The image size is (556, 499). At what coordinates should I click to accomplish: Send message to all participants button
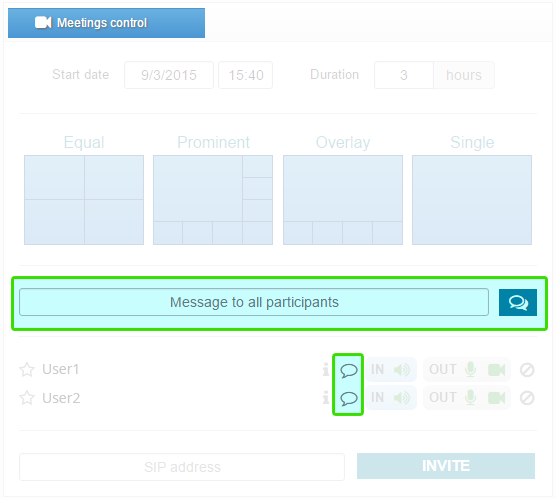click(517, 302)
